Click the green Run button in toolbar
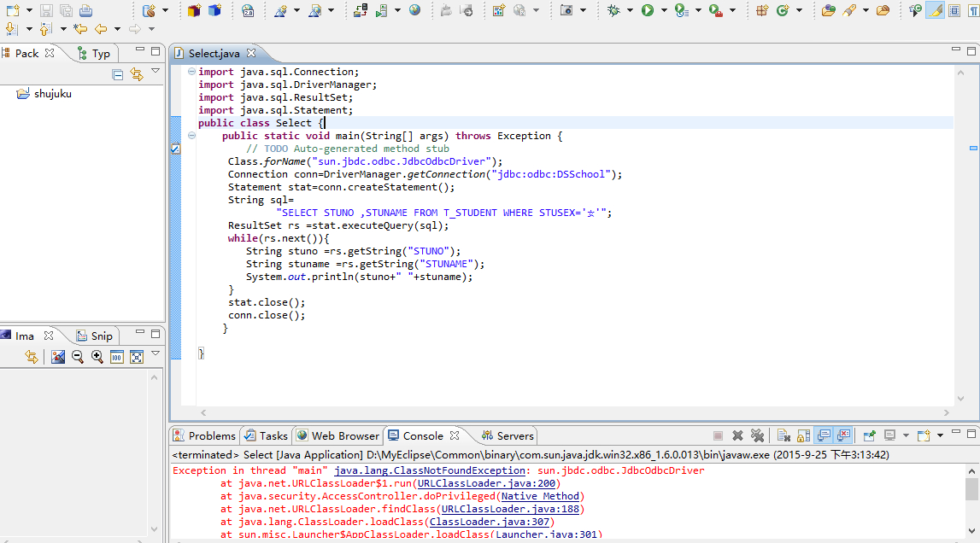The image size is (980, 543). (647, 10)
